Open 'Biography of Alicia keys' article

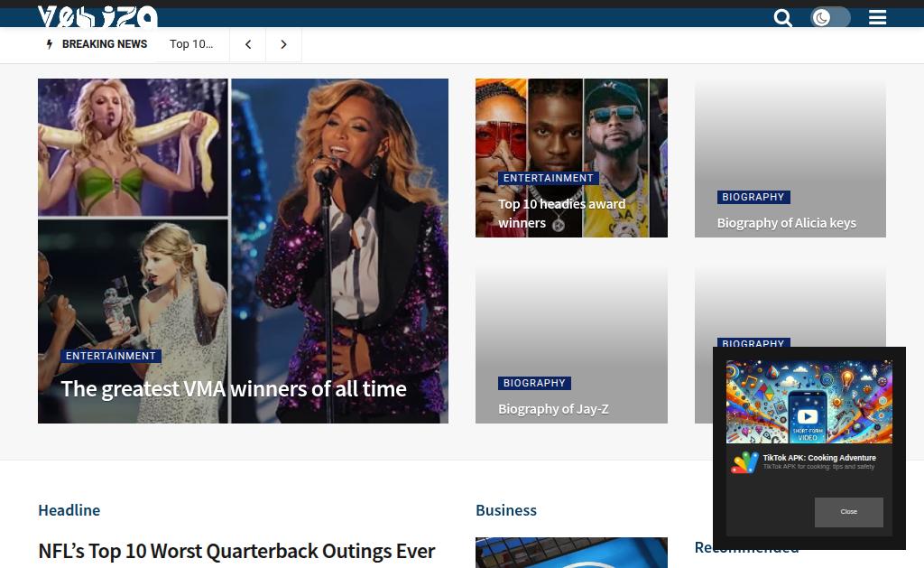(786, 223)
